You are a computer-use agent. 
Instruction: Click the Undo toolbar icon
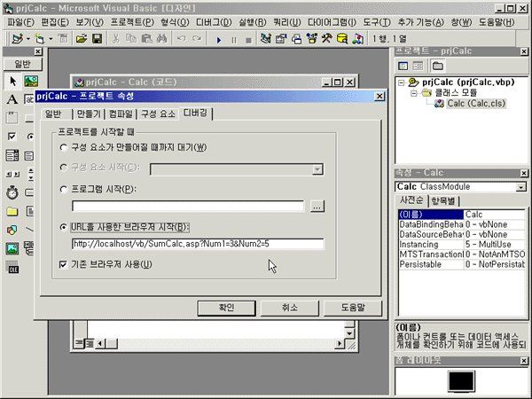182,39
